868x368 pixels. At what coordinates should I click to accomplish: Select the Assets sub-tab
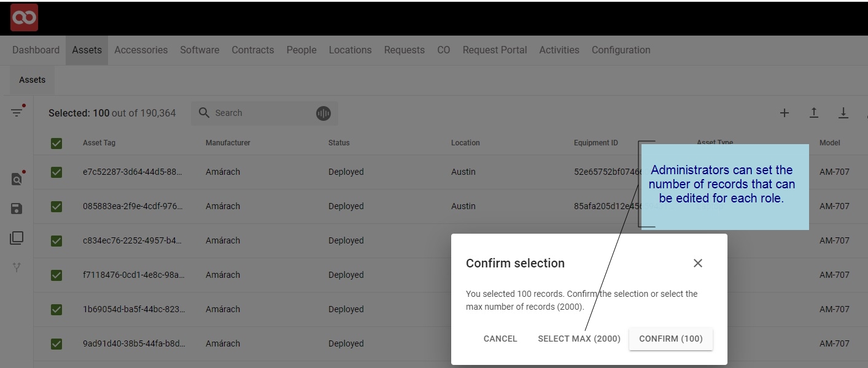(x=33, y=80)
